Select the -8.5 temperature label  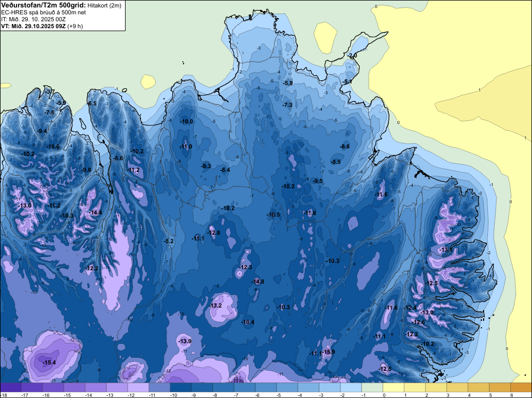336,162
